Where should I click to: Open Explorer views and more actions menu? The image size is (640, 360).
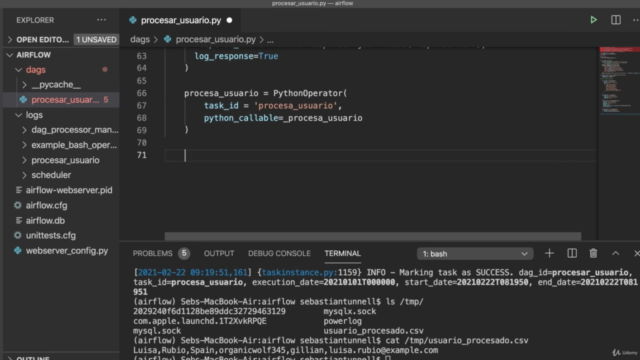101,20
